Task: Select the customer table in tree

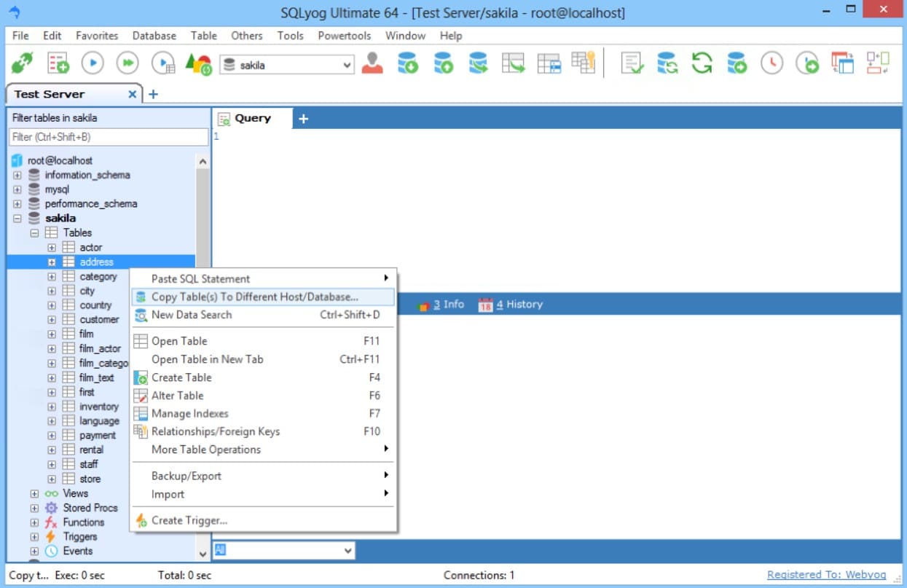Action: point(99,319)
